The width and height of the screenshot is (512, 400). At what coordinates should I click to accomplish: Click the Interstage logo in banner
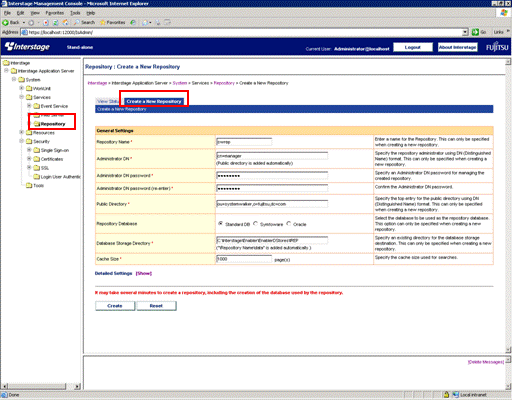[x=27, y=47]
